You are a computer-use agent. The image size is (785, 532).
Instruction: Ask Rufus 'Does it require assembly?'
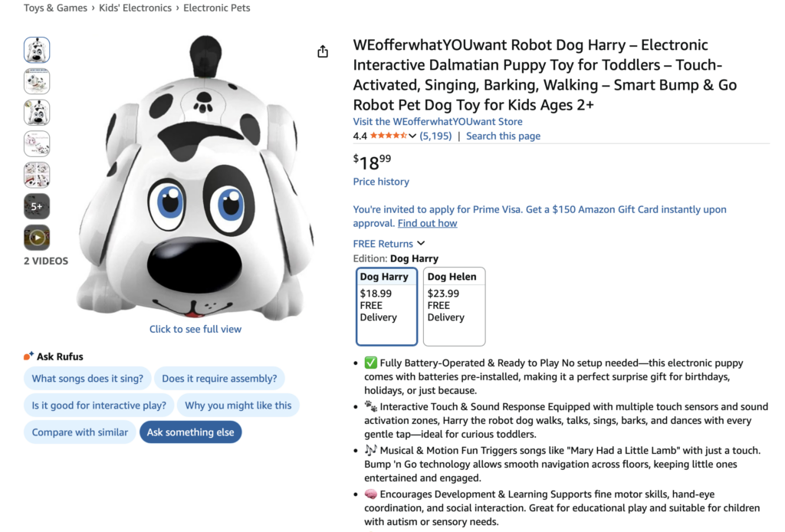(220, 378)
